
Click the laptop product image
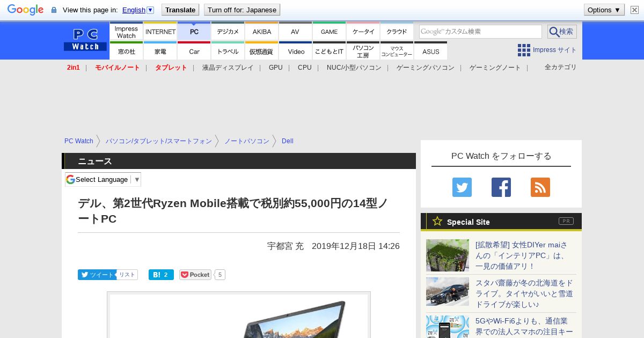pos(239,316)
